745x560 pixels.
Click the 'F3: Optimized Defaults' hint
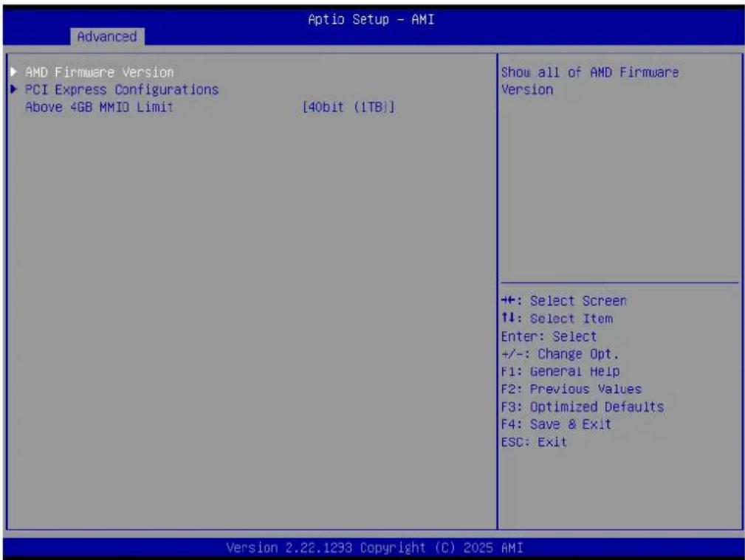(583, 407)
